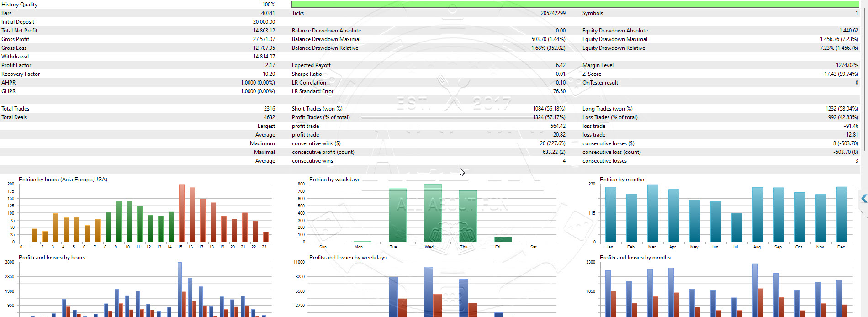Viewport: 868px width, 317px height.
Task: Select the value '1232 (58.04%)'
Action: (842, 109)
